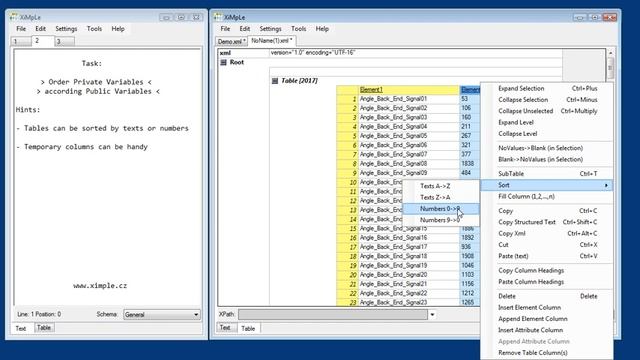This screenshot has height=360, width=640.
Task: Select tab 2 in left window
Action: click(43, 40)
